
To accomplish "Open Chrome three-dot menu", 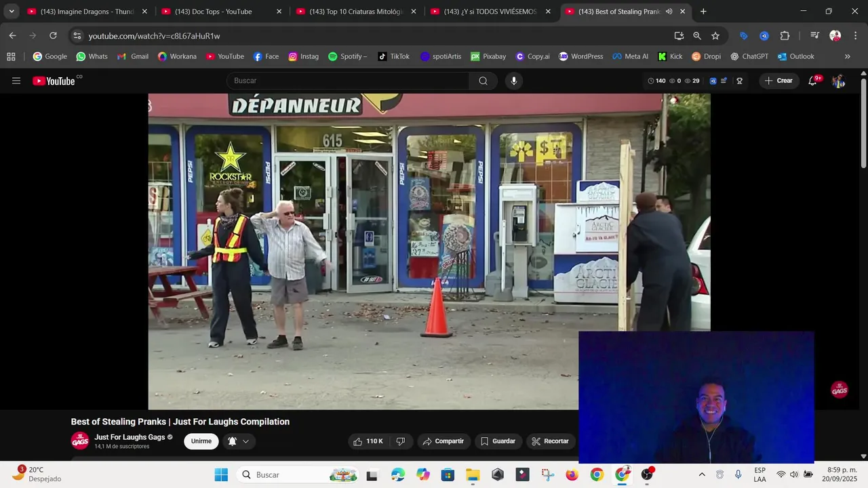I will (x=854, y=36).
